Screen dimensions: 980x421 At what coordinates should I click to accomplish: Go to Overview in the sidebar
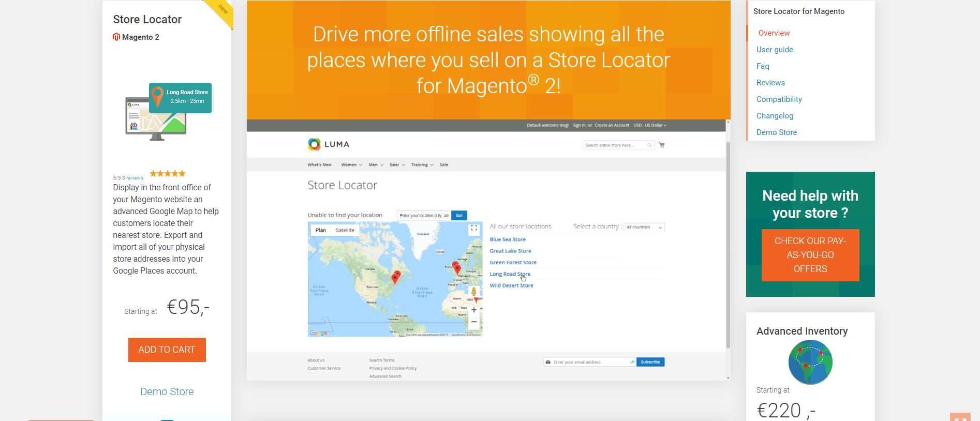point(774,33)
